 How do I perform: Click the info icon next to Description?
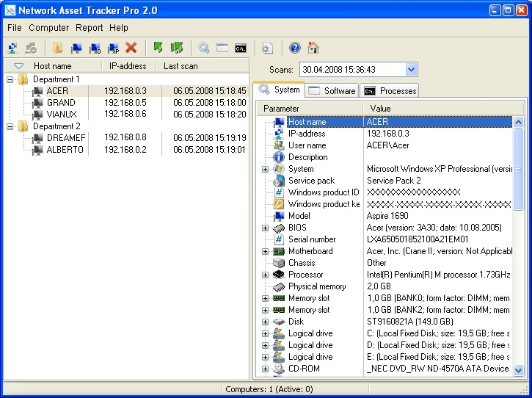tap(279, 157)
